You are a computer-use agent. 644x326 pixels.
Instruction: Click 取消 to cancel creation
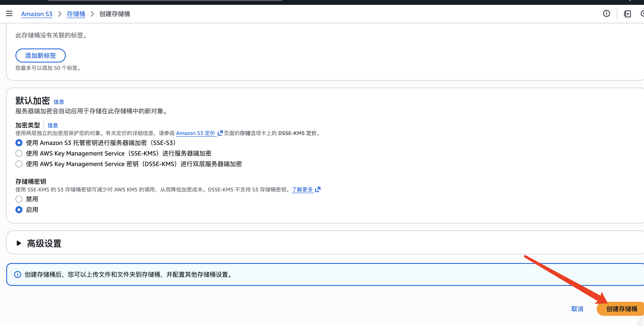click(x=577, y=309)
